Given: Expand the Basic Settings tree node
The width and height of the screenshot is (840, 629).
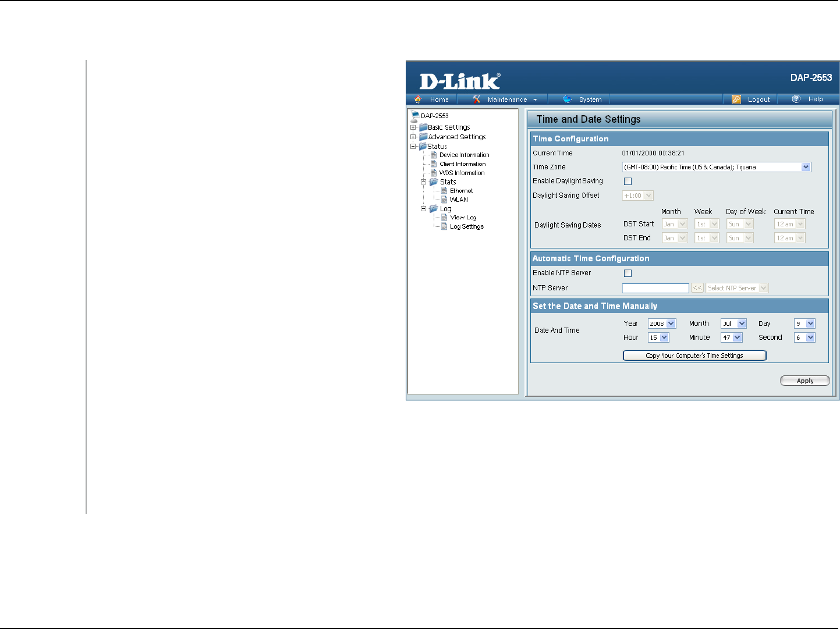Looking at the screenshot, I should coord(413,127).
